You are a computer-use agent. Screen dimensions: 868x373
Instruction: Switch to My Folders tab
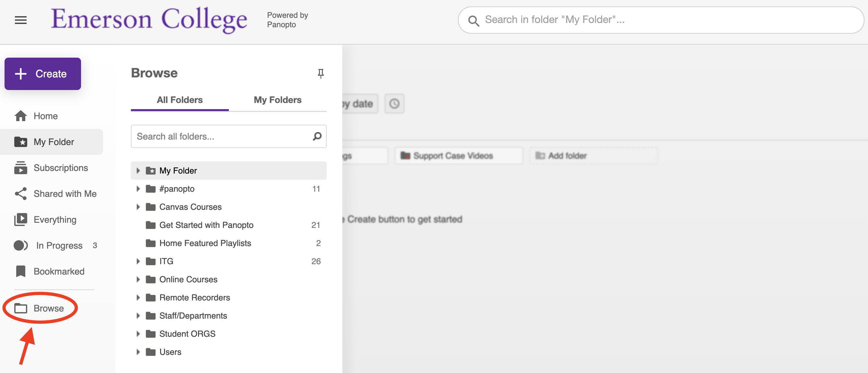coord(278,100)
